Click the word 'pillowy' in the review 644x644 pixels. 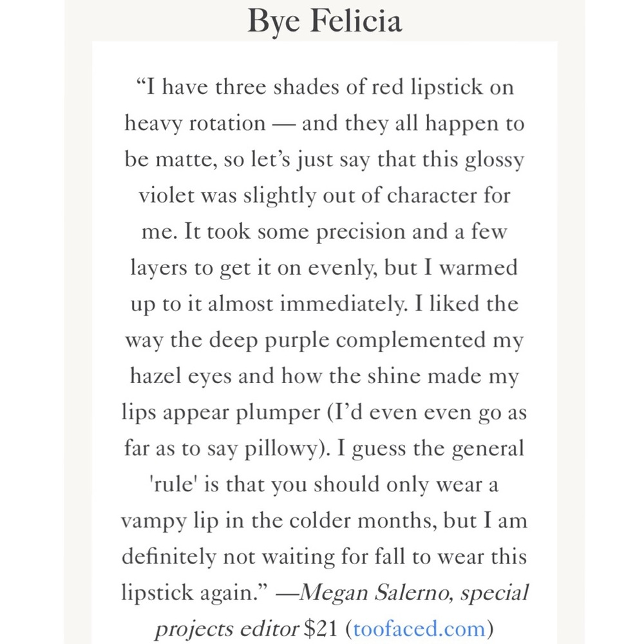281,449
